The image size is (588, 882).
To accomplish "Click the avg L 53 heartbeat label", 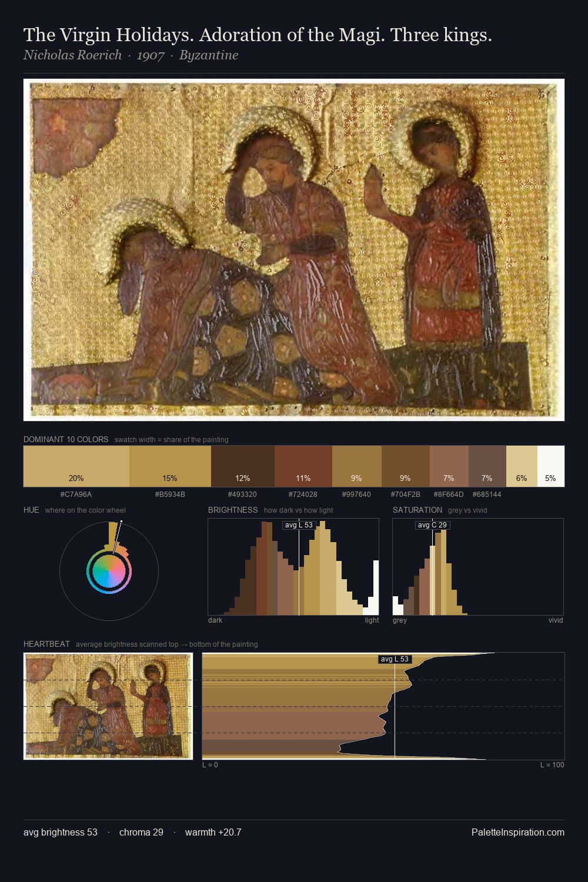I will [x=395, y=659].
